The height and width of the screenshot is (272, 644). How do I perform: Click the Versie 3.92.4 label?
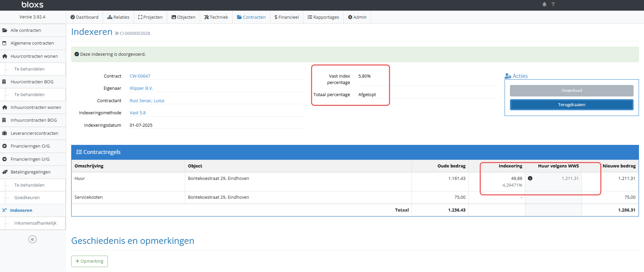[32, 17]
